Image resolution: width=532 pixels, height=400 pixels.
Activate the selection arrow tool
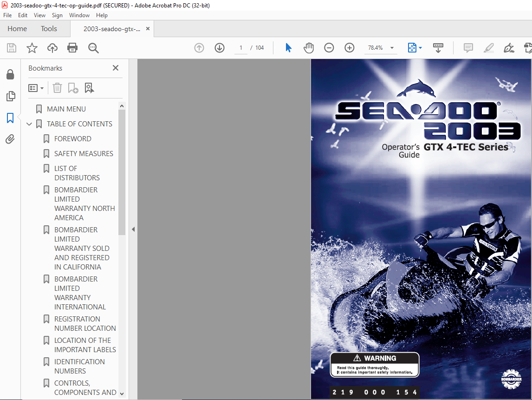pyautogui.click(x=288, y=48)
